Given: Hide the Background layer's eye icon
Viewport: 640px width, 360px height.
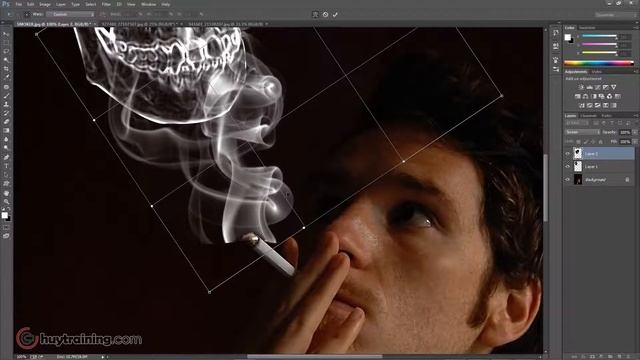Looking at the screenshot, I should (567, 179).
